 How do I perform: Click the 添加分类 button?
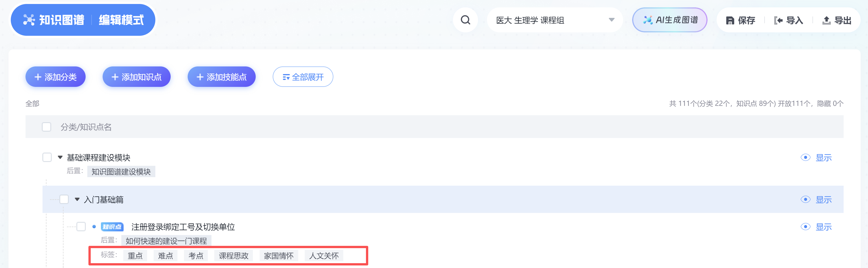tap(56, 77)
